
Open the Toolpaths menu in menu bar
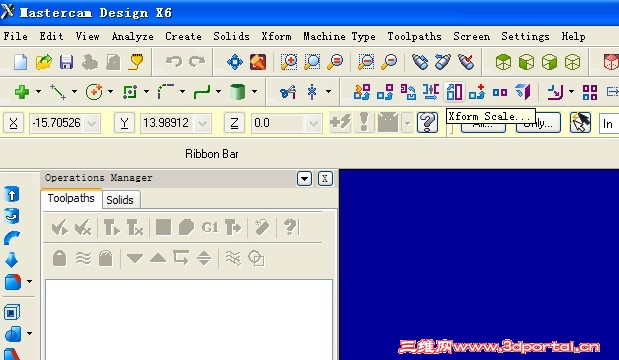pos(415,36)
